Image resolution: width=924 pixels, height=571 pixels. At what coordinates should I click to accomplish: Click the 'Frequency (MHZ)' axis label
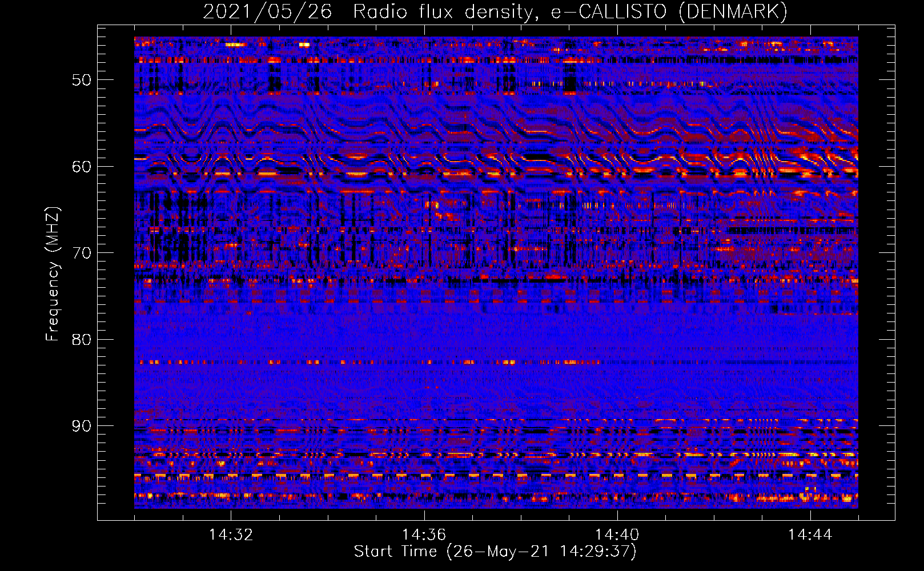53,274
